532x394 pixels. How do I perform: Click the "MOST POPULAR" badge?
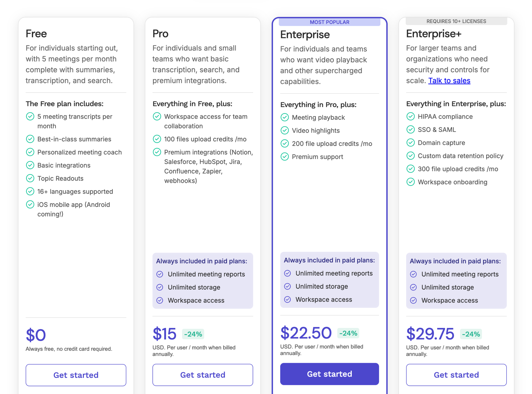pyautogui.click(x=330, y=22)
